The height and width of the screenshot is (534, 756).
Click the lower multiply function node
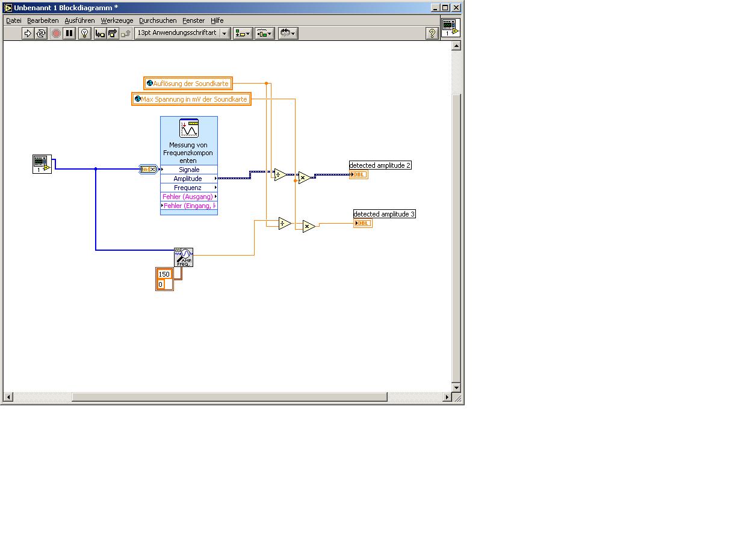coord(309,227)
